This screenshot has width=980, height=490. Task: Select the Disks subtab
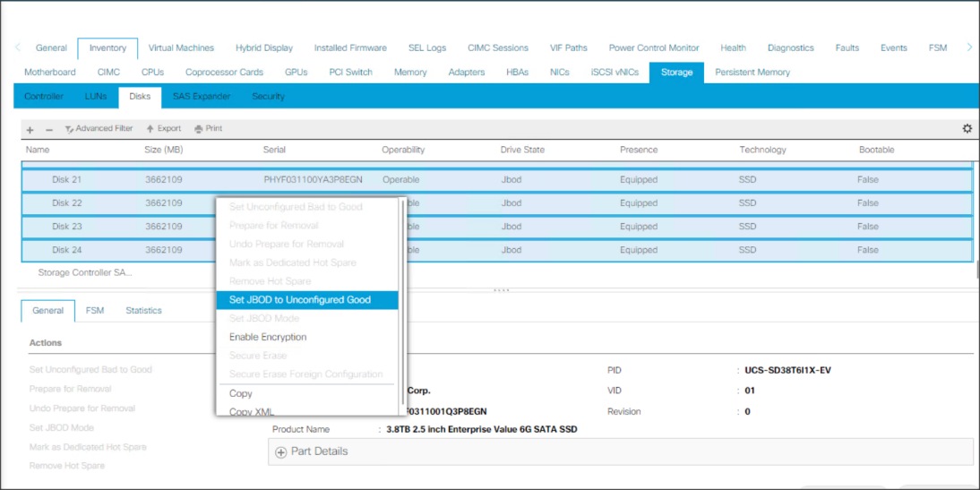coord(140,96)
